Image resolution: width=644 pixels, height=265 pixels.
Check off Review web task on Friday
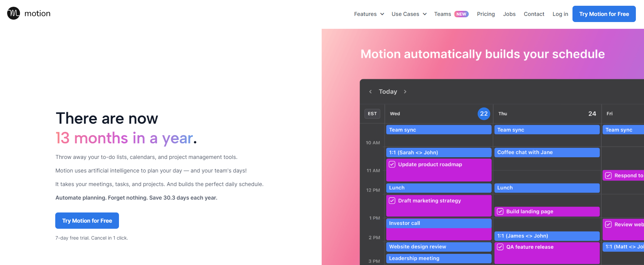tap(608, 224)
